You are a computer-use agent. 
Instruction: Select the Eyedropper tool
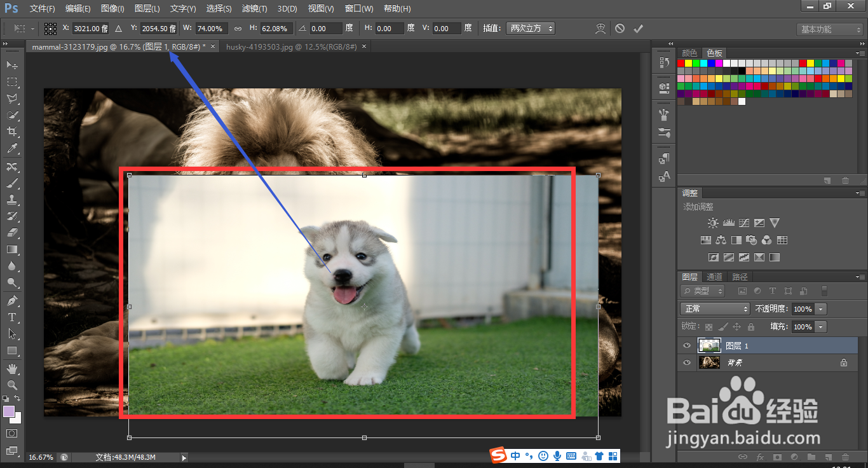[x=12, y=149]
